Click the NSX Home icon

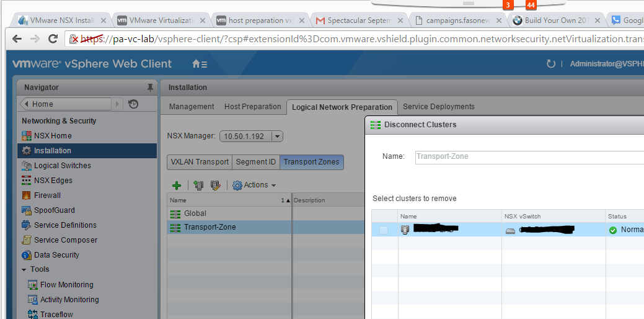[27, 136]
